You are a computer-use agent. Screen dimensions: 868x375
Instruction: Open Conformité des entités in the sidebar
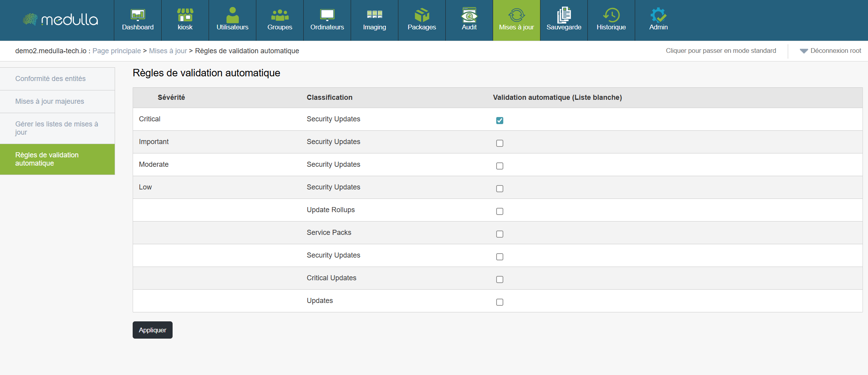click(x=50, y=79)
